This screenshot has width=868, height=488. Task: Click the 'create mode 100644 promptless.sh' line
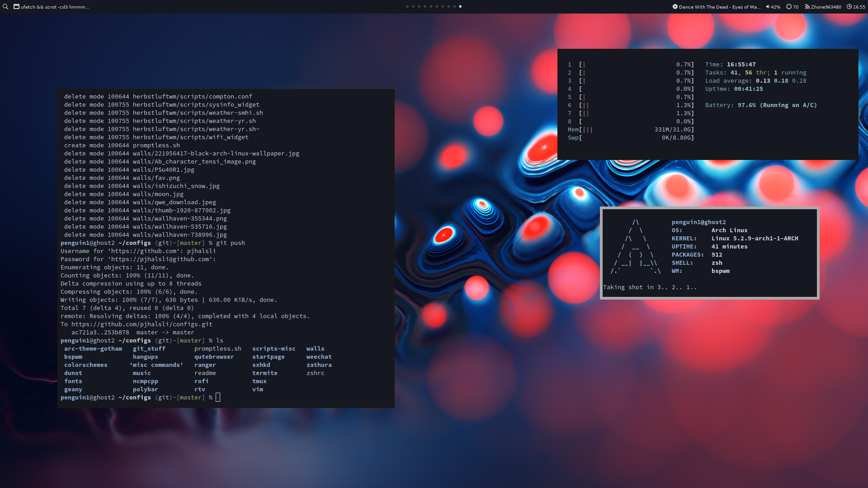click(122, 145)
